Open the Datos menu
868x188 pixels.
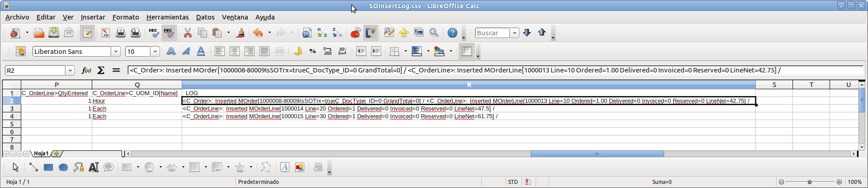tap(205, 17)
